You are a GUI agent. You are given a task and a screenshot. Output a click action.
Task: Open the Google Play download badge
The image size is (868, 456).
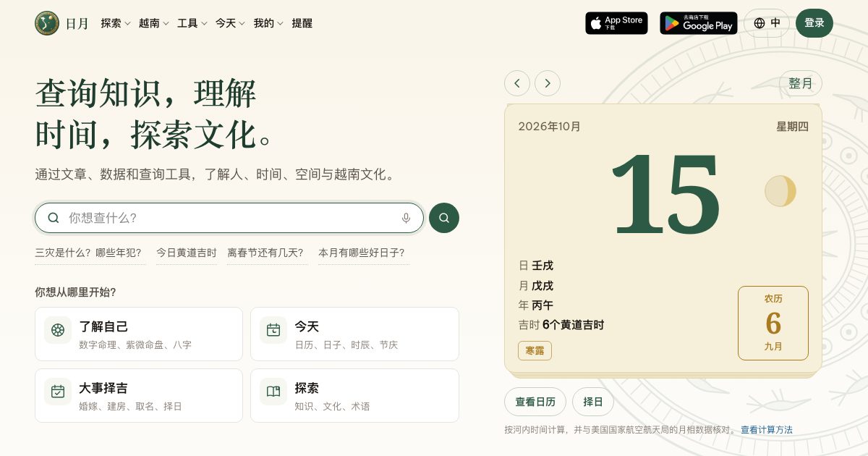coord(699,23)
